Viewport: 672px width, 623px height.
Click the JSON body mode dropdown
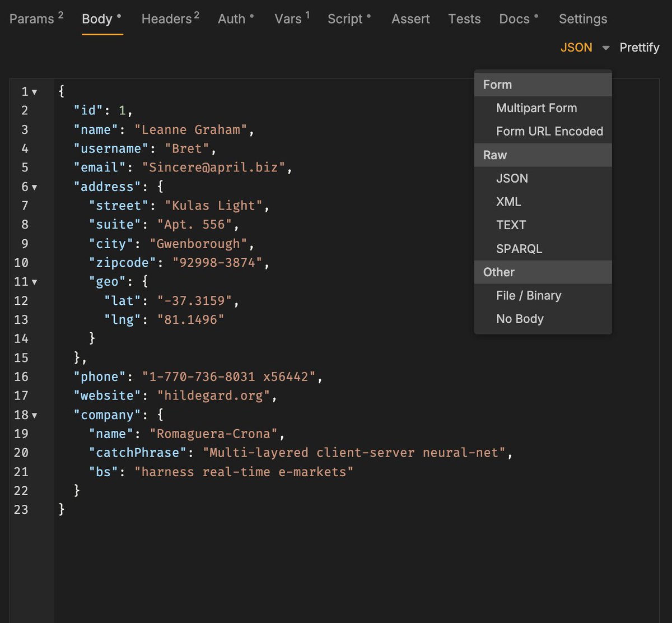[x=585, y=48]
